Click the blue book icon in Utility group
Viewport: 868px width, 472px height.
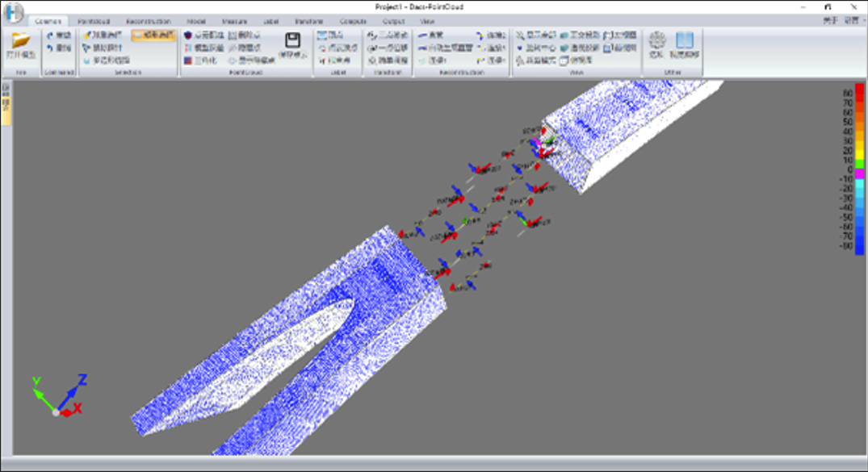coord(684,42)
